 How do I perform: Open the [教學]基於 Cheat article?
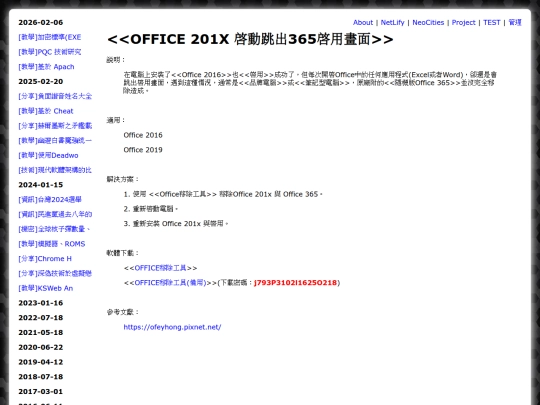click(46, 111)
